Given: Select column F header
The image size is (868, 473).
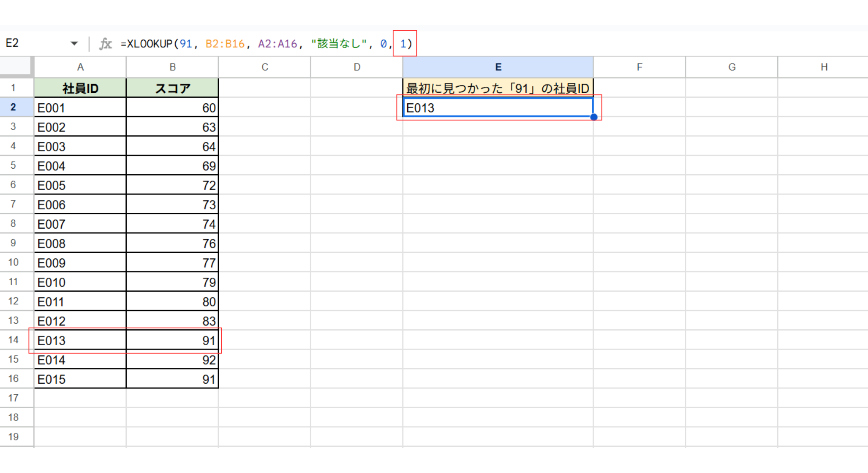Looking at the screenshot, I should click(x=640, y=67).
